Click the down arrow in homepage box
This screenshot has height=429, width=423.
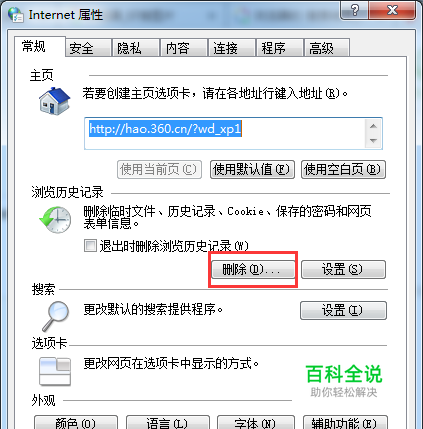[x=373, y=141]
